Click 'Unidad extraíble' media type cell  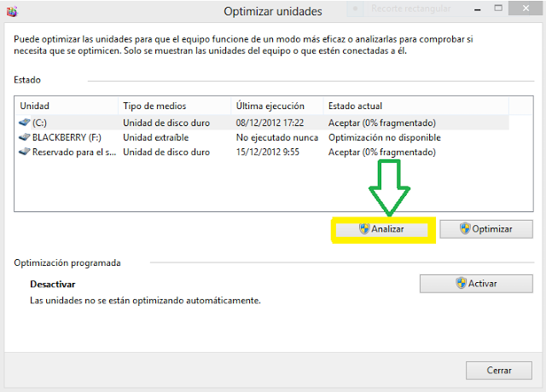click(x=155, y=137)
